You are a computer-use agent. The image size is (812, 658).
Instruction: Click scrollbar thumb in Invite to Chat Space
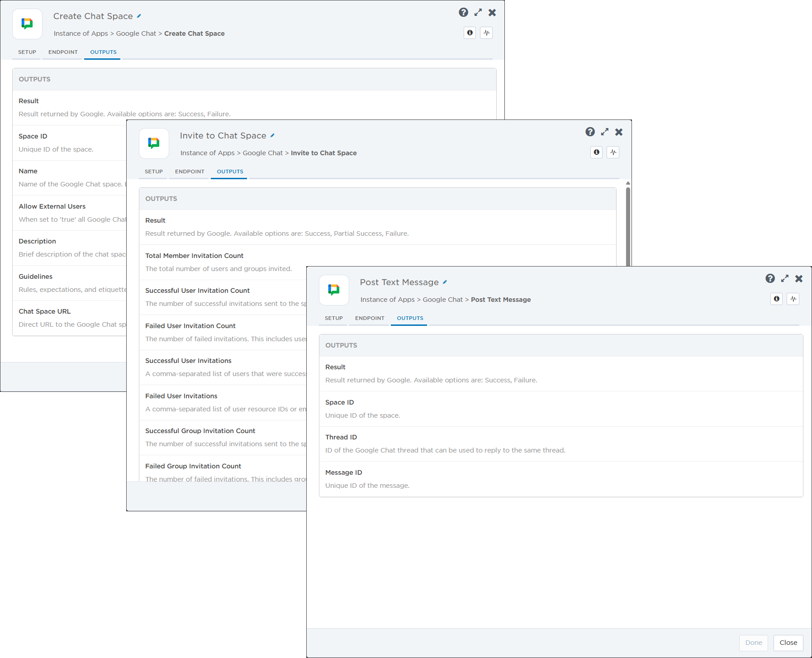tap(628, 226)
